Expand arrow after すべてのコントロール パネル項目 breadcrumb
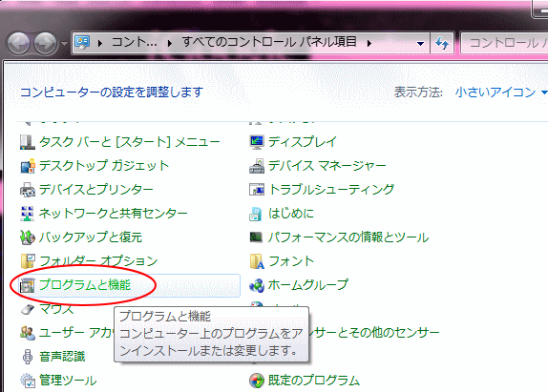 click(x=369, y=43)
